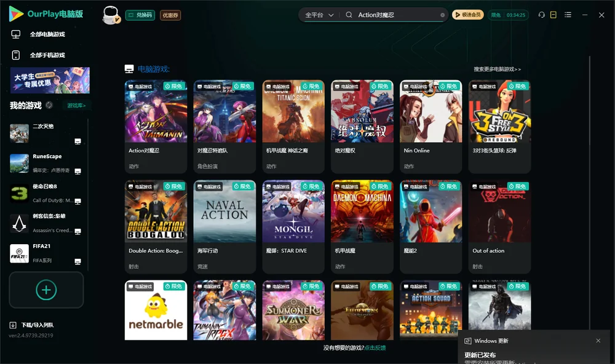This screenshot has width=615, height=364.
Task: Click the OurPlay logo icon
Action: 16,14
